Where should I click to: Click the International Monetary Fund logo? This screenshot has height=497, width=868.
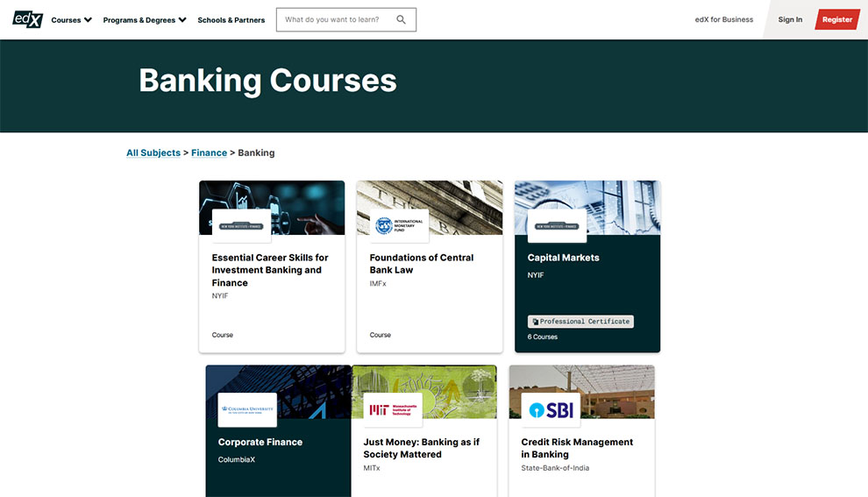pos(399,226)
